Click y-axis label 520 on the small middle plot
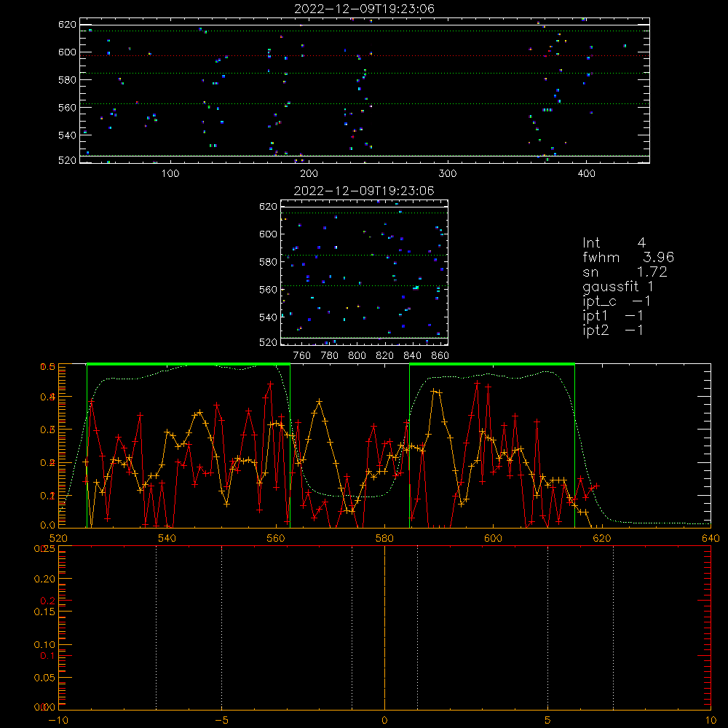The width and height of the screenshot is (728, 728). tap(268, 343)
